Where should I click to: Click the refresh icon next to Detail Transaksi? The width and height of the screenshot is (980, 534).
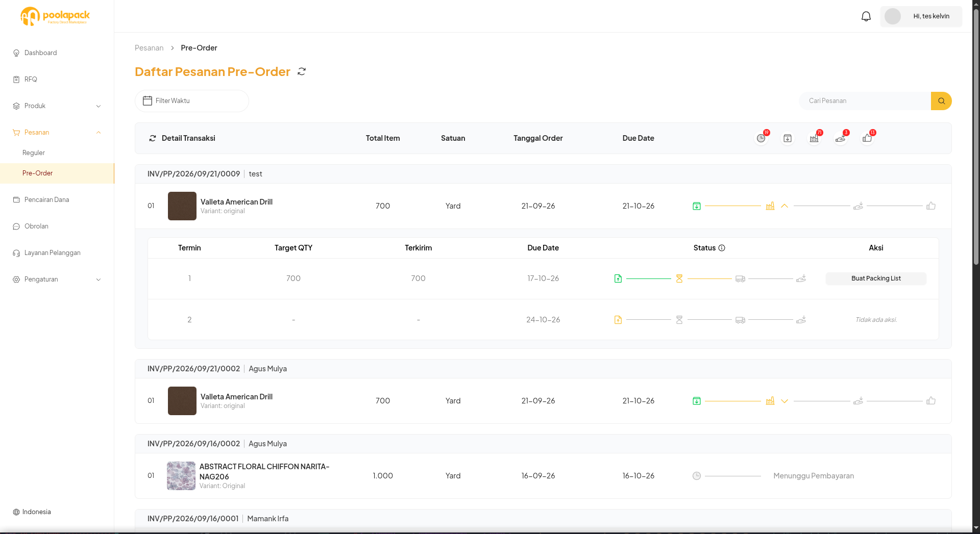click(153, 138)
